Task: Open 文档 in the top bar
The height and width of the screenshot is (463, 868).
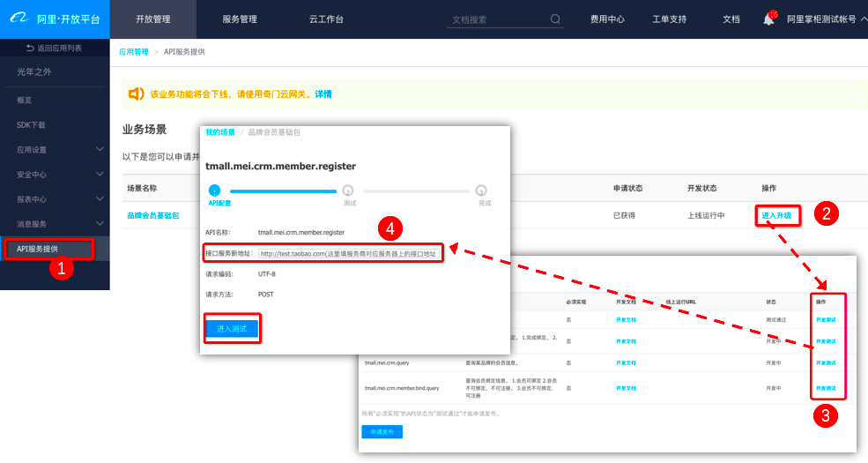Action: pos(731,19)
